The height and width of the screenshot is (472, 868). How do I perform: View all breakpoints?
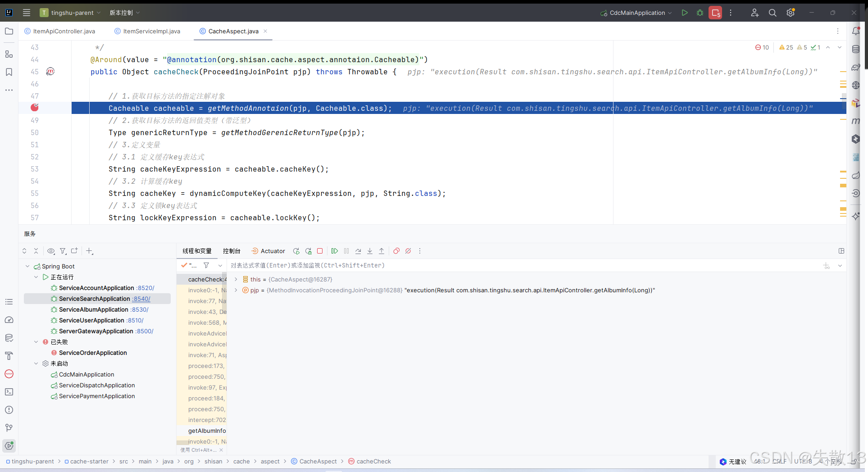tap(396, 251)
